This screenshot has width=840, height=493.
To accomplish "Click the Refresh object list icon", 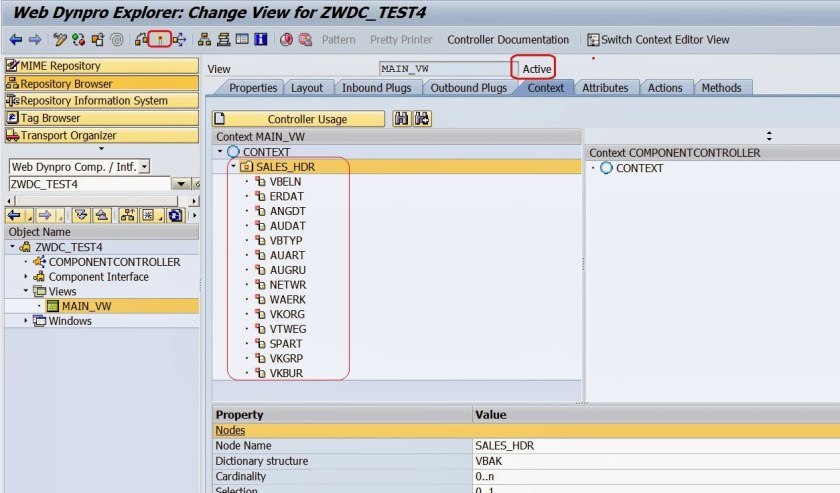I will tap(175, 215).
